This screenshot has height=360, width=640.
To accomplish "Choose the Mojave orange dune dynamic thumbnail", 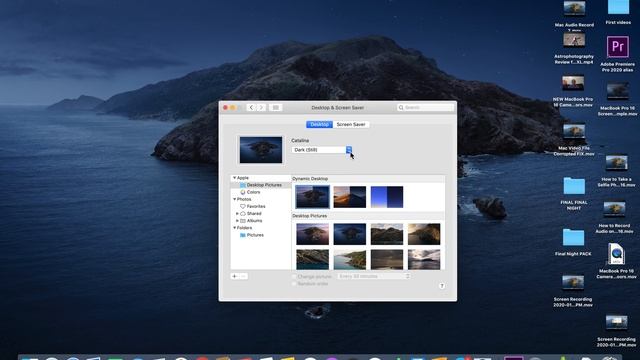I will coord(349,197).
